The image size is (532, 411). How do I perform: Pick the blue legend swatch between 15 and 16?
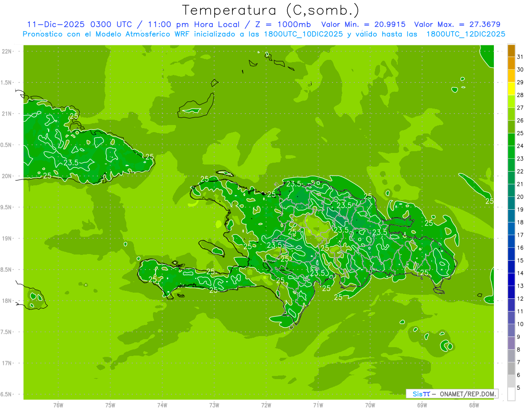tap(511, 254)
